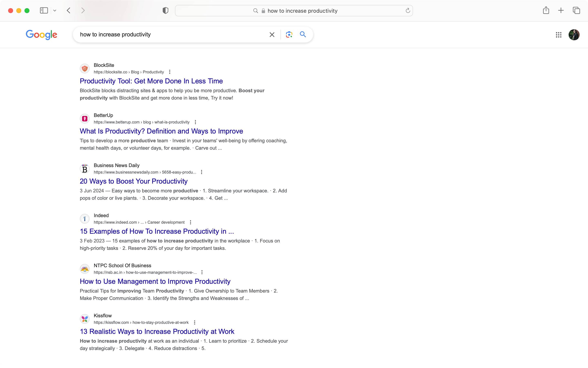The height and width of the screenshot is (368, 588).
Task: Go forward to the next page
Action: point(83,10)
